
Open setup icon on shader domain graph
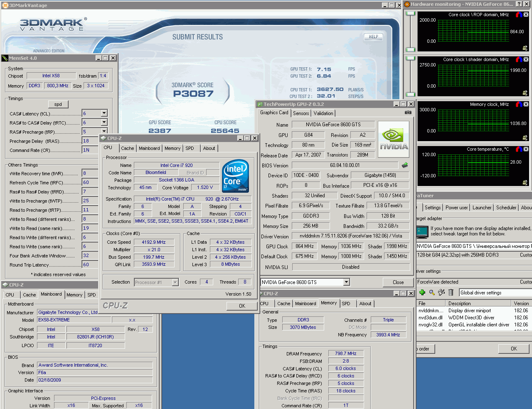point(525,93)
